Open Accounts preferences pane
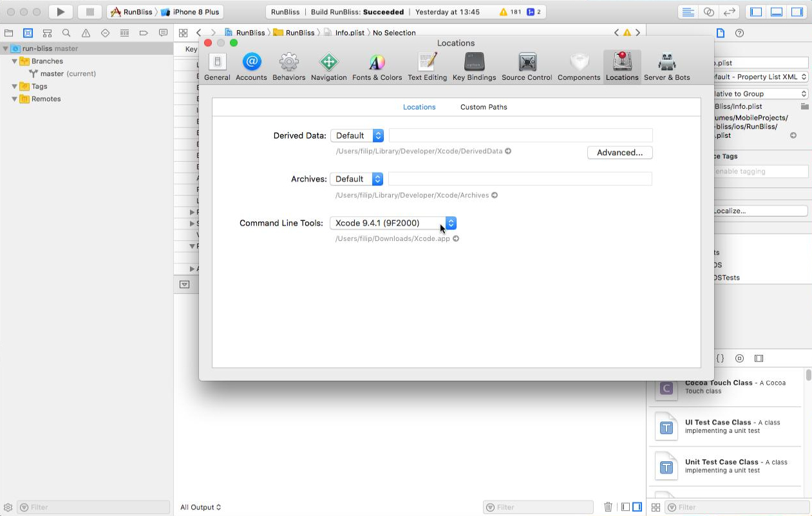 [251, 67]
